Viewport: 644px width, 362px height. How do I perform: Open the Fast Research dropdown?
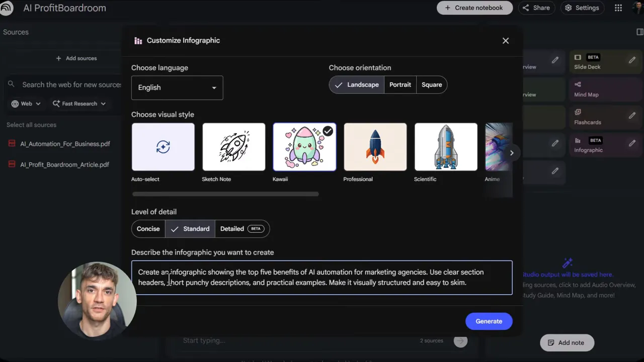tap(79, 104)
